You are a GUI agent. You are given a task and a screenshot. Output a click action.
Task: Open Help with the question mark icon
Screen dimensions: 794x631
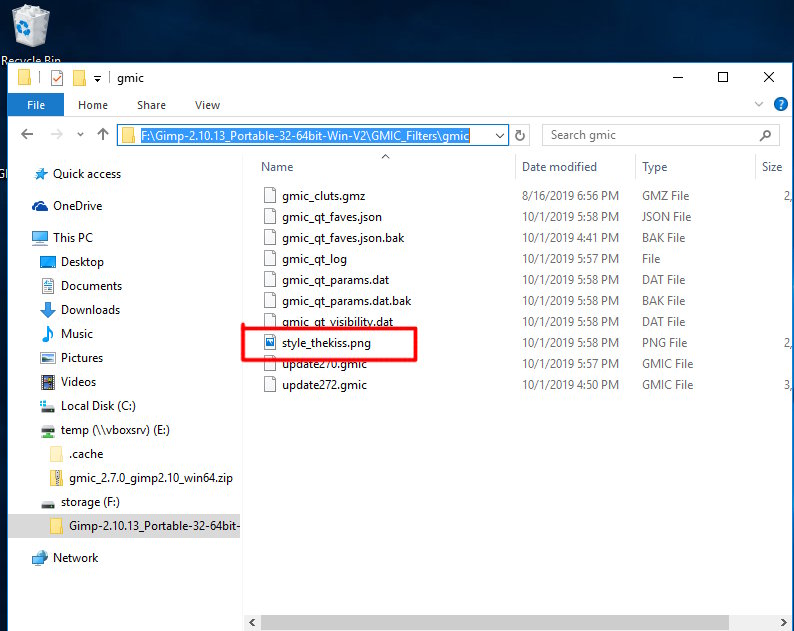tap(780, 104)
